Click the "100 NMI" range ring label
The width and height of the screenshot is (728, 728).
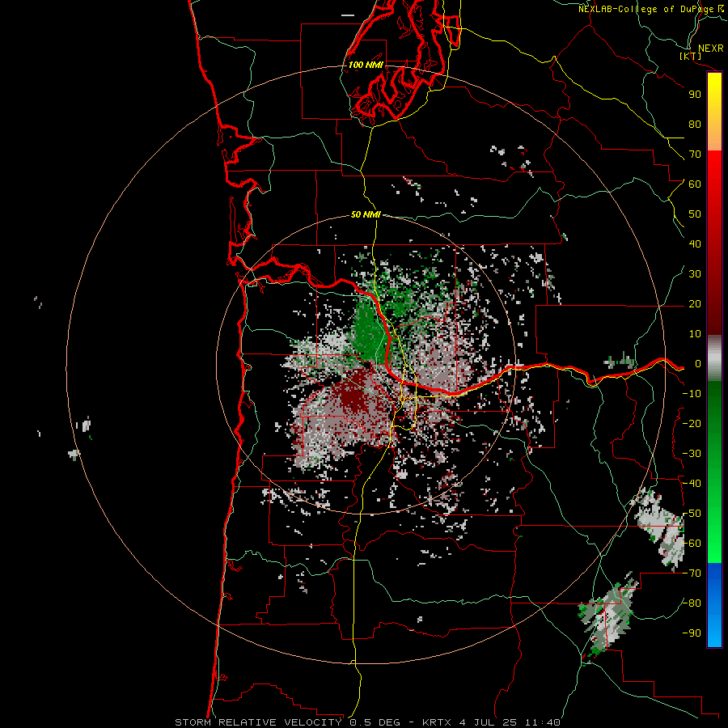pyautogui.click(x=366, y=65)
